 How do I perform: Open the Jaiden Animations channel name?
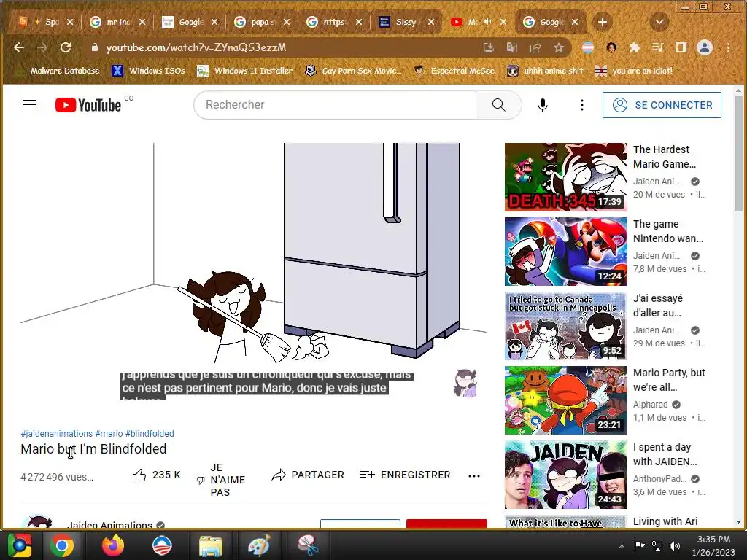tap(109, 524)
